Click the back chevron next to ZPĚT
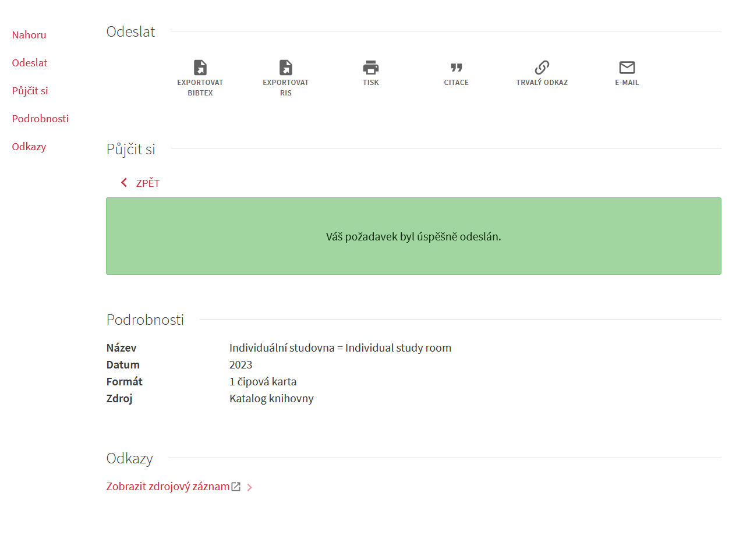750x560 pixels. point(124,183)
